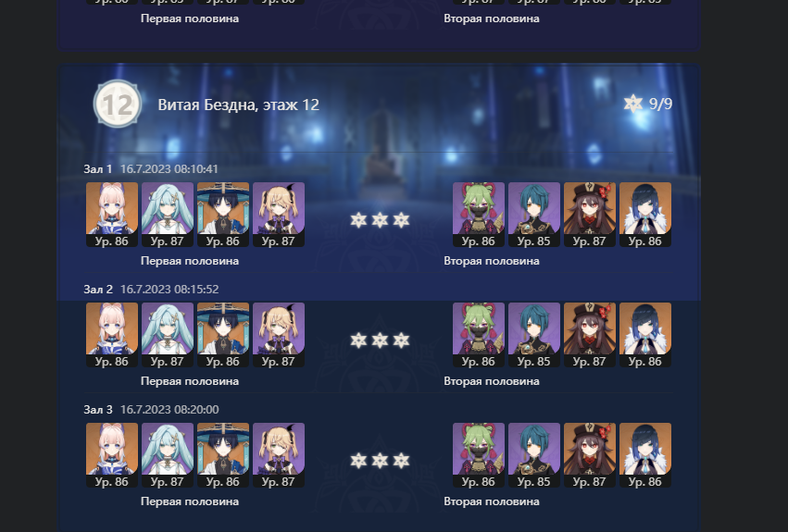
Task: Click the Зал 1 timestamp 08:10:41
Action: click(x=169, y=168)
